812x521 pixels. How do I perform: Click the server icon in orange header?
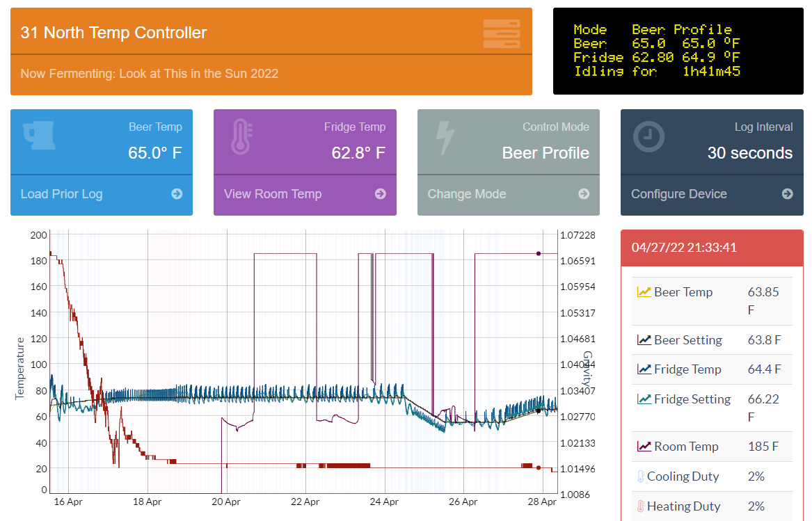tap(501, 33)
